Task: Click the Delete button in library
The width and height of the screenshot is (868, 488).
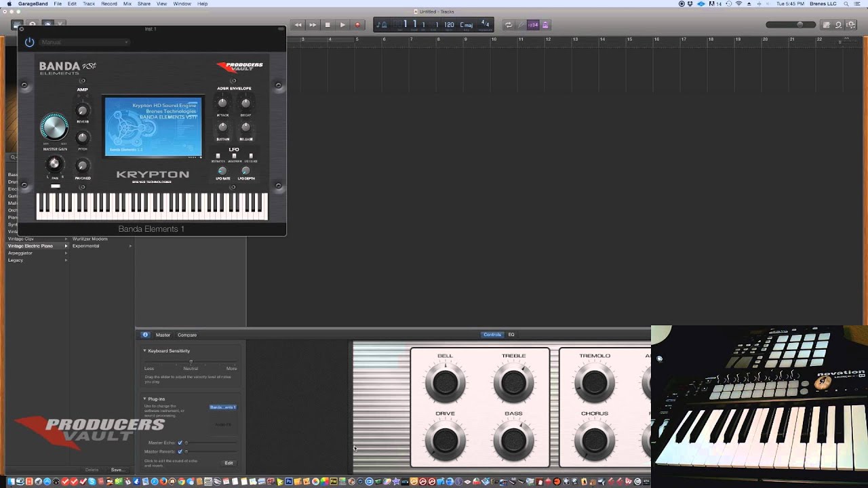Action: coord(92,470)
